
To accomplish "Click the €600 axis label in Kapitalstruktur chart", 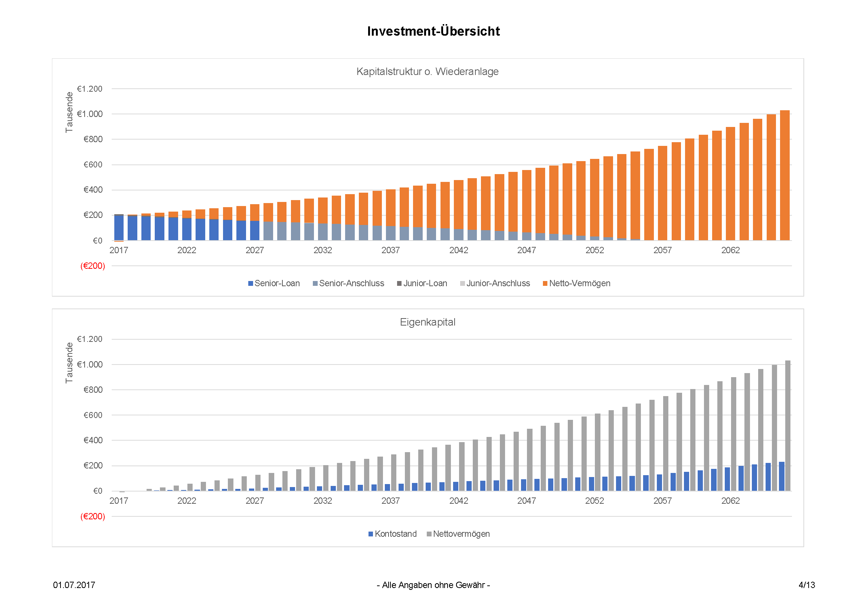I will point(93,165).
